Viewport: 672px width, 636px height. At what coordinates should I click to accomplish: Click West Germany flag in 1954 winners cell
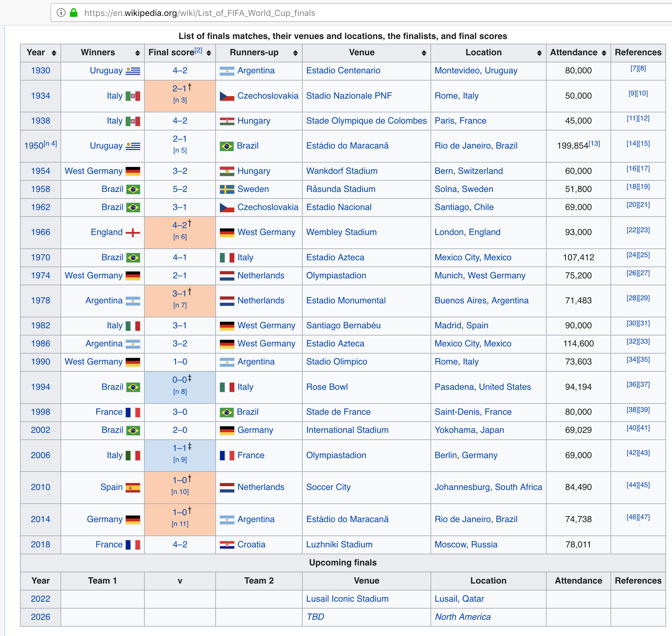click(x=133, y=171)
